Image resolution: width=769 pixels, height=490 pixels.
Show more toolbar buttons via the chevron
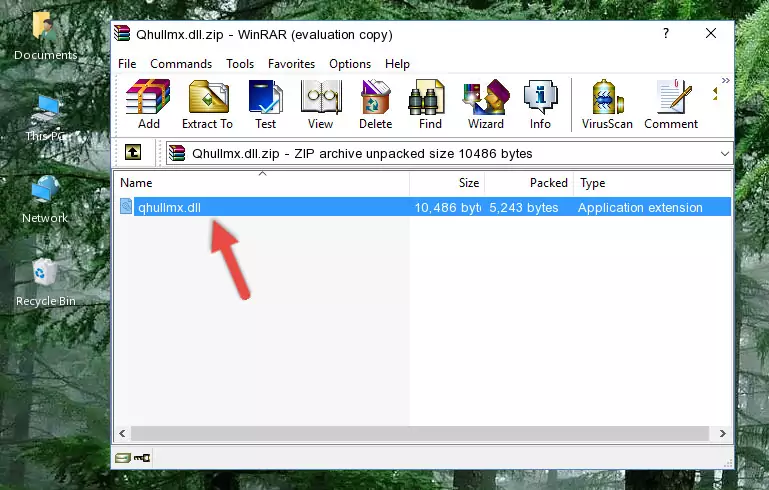pos(725,80)
